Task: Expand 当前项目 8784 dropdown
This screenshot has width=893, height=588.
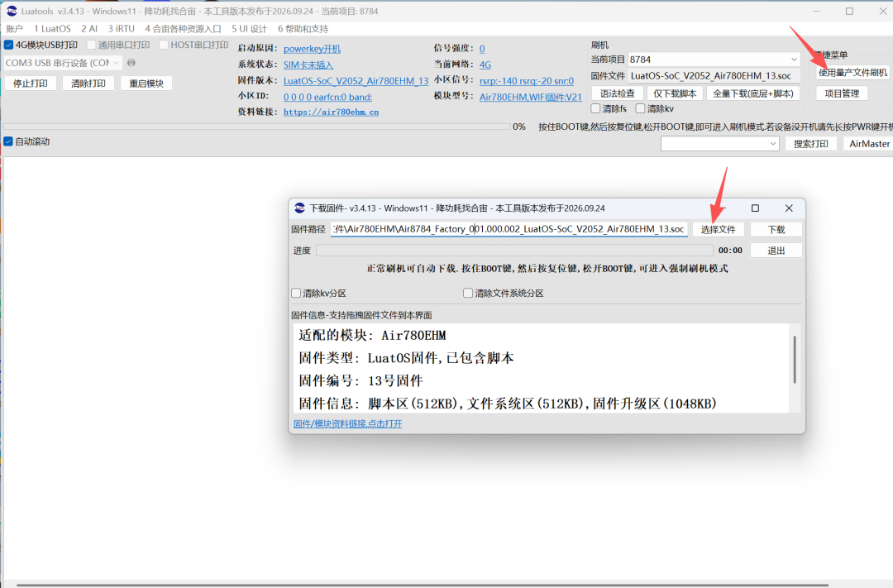Action: coord(714,60)
